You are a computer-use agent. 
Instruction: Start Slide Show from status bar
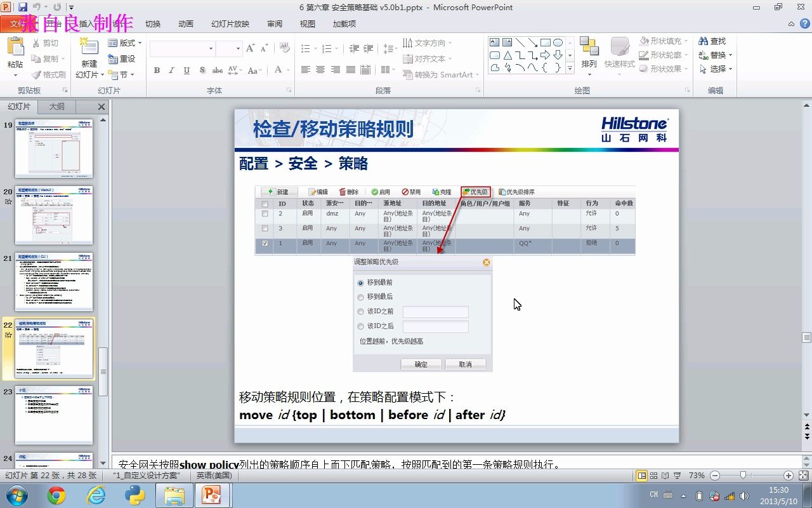[677, 476]
